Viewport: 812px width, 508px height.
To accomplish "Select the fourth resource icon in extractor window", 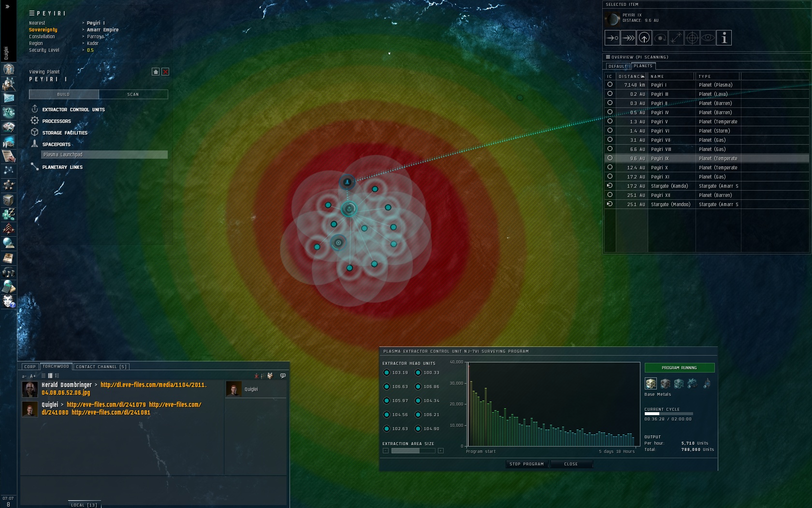I will pos(693,384).
